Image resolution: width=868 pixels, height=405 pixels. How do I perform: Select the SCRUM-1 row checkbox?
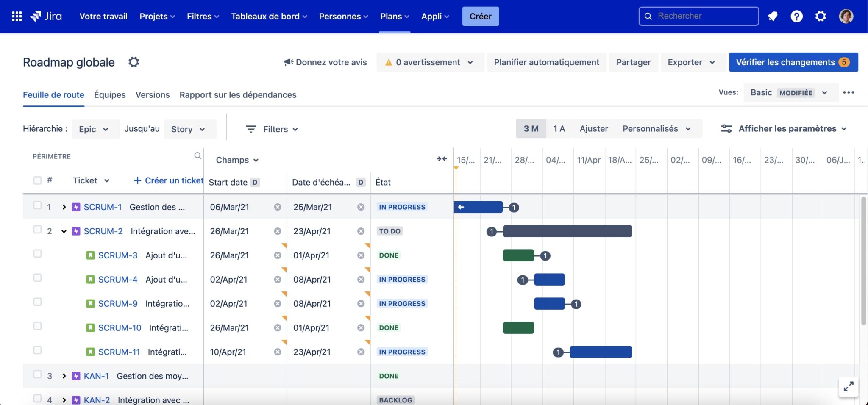click(37, 207)
